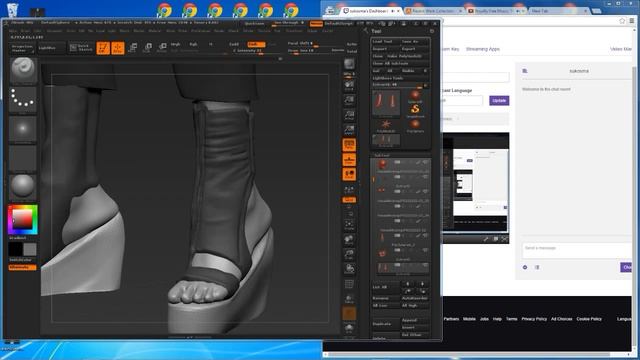Click the right shelf Move view icon

(349, 240)
